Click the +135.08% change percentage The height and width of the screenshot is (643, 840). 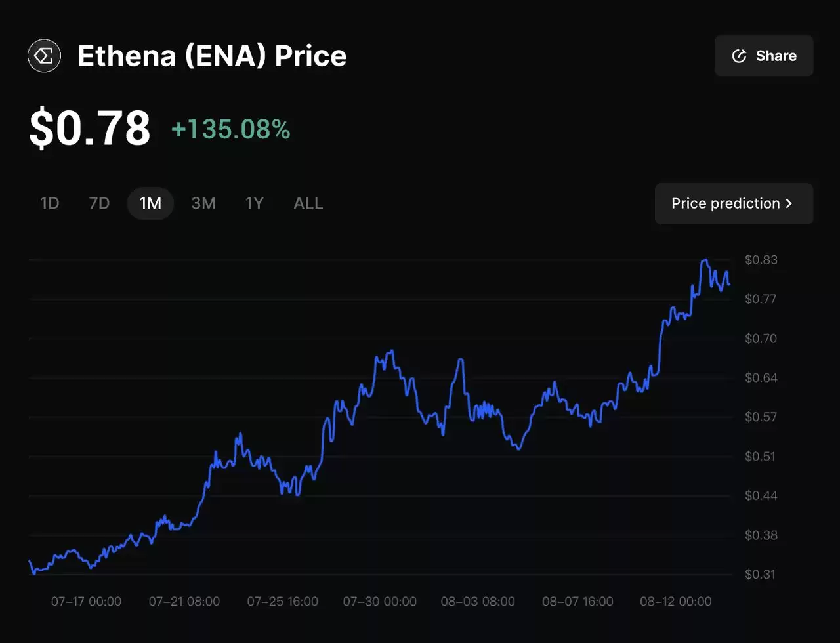coord(231,130)
